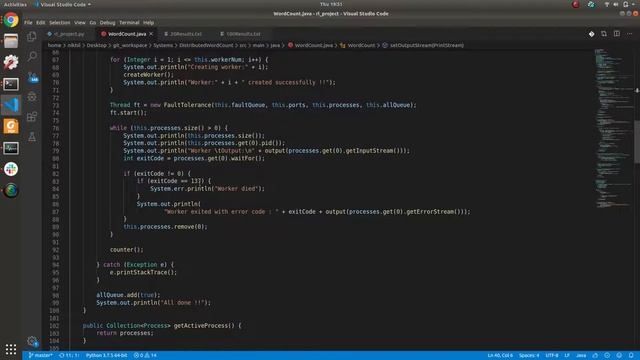Split the editor to the right

pyautogui.click(x=617, y=34)
